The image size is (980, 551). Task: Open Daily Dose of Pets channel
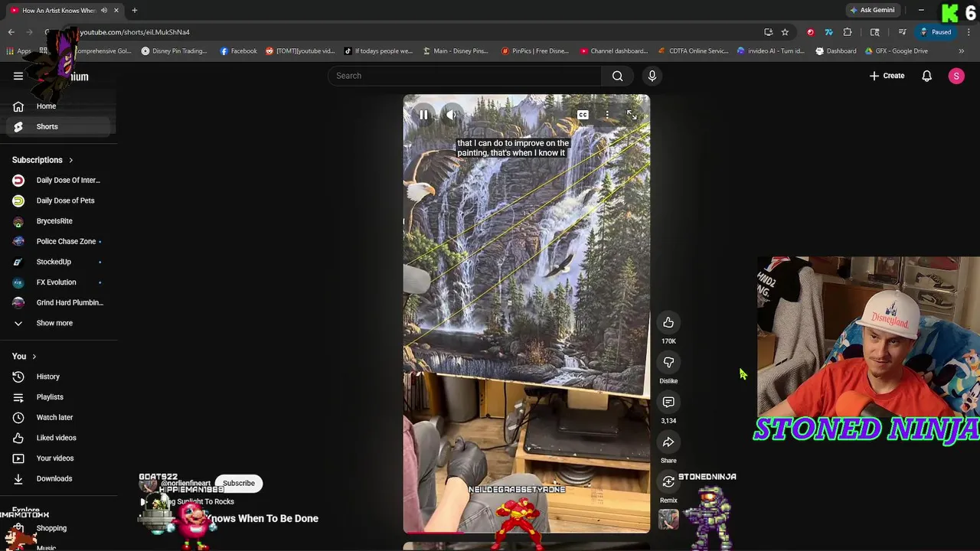tap(57, 201)
